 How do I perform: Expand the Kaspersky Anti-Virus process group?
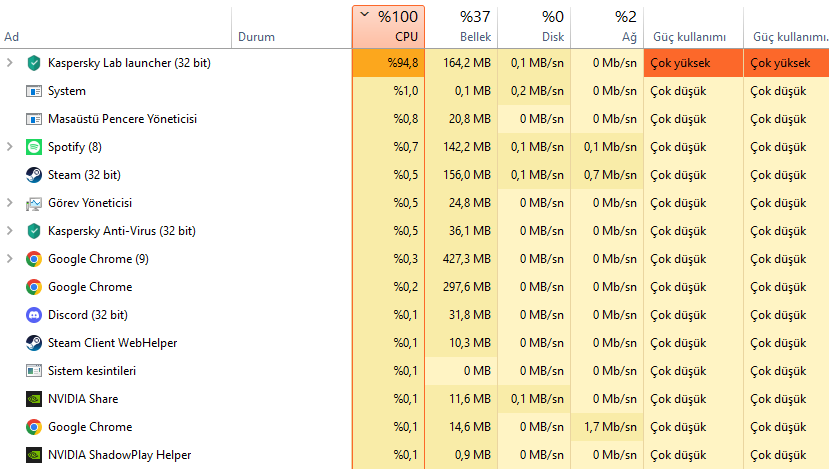tap(10, 231)
